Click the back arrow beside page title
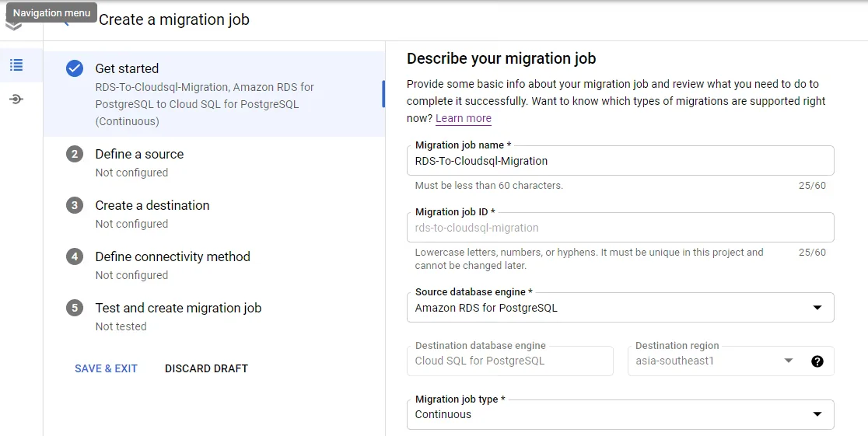Viewport: 868px width, 436px height. click(x=66, y=21)
